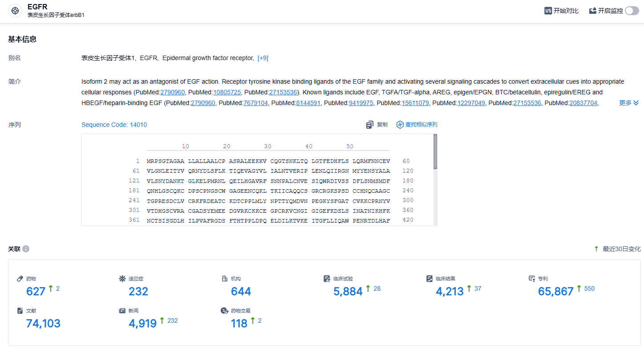644x349 pixels.
Task: Click the 开始对比 compare icon
Action: tap(548, 11)
